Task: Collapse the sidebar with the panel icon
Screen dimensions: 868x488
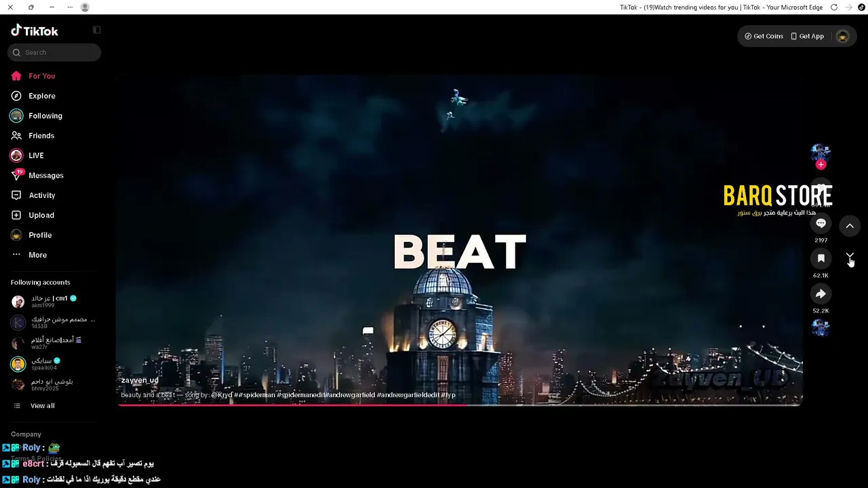Action: point(97,30)
